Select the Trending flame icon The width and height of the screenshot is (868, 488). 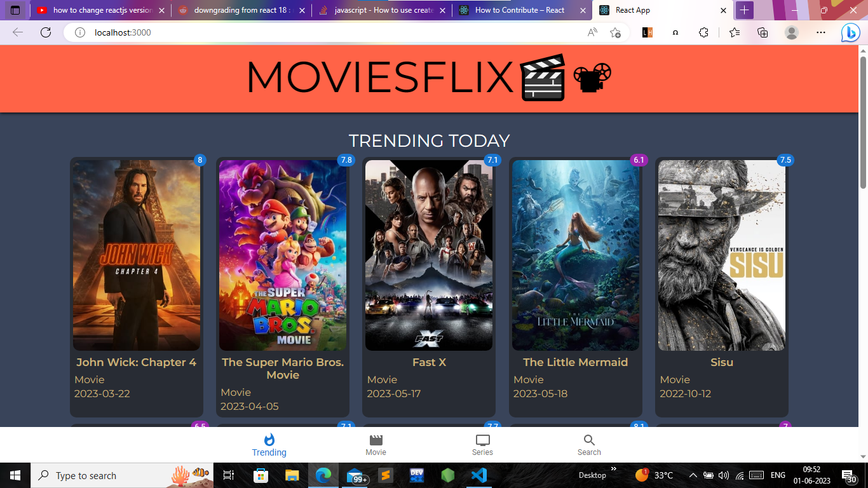[x=269, y=438]
